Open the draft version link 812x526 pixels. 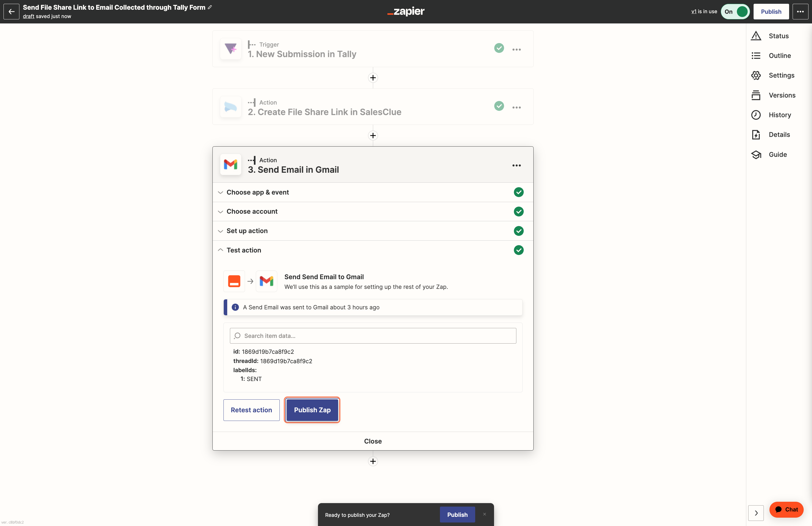(28, 16)
